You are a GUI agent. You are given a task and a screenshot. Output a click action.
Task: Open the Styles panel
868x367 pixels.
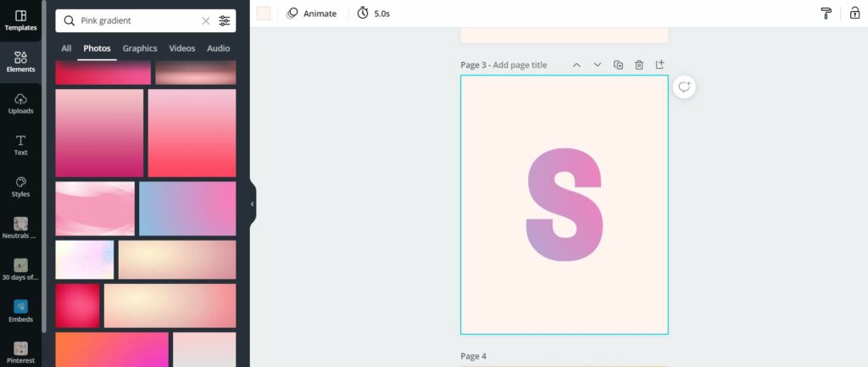[20, 187]
